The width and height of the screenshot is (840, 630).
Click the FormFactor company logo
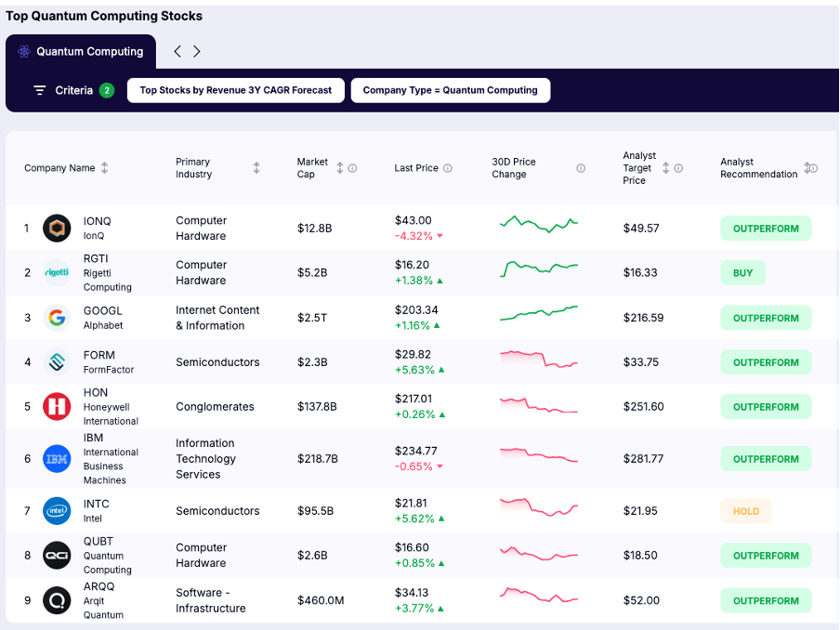pos(57,362)
